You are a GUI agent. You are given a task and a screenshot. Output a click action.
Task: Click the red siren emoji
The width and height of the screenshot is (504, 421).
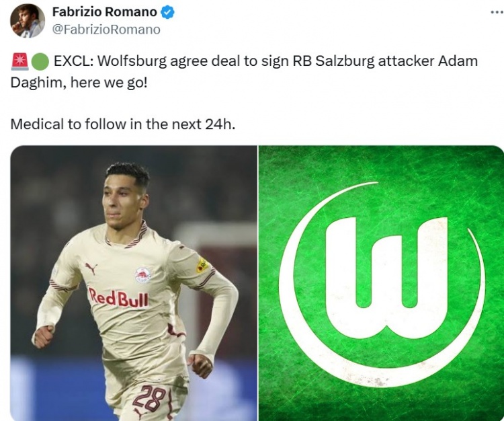point(20,62)
